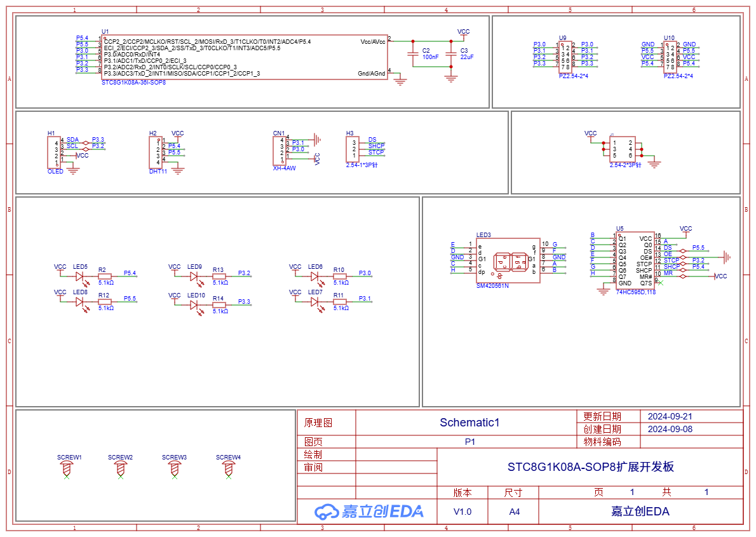The width and height of the screenshot is (756, 537).
Task: Click the SHCP net label on header H3
Action: (x=376, y=146)
